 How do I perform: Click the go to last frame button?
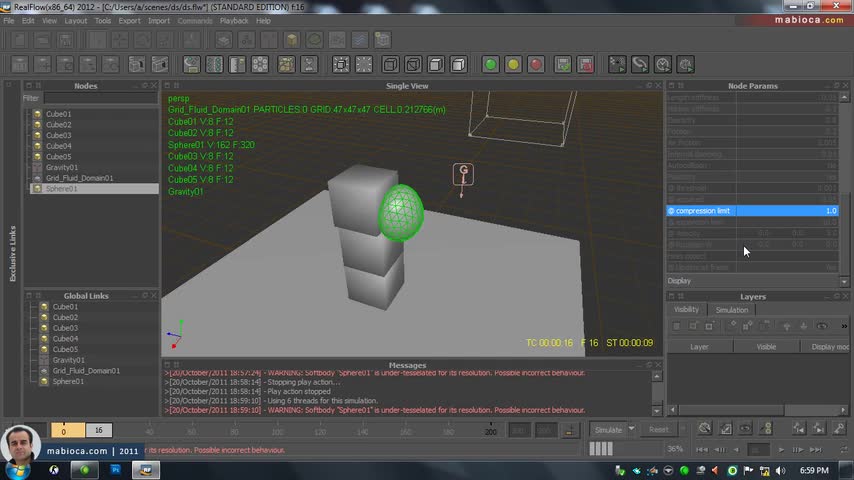pyautogui.click(x=815, y=450)
